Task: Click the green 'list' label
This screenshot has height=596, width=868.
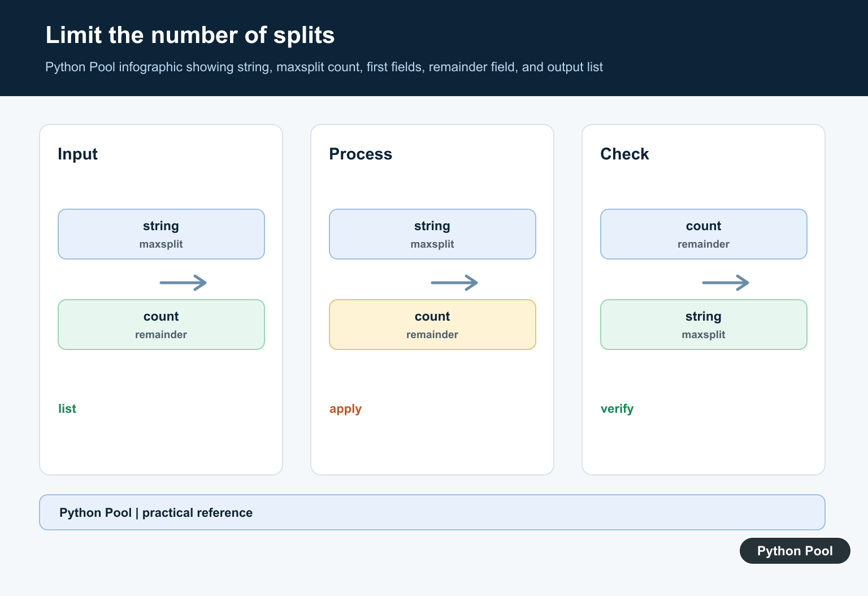Action: point(67,408)
